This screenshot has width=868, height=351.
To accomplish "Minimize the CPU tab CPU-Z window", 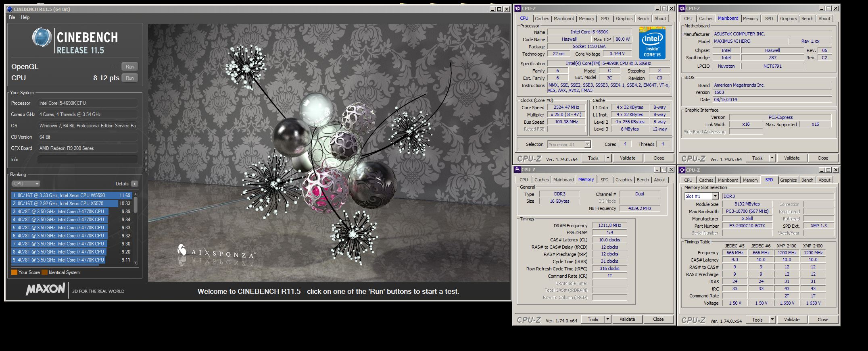I will point(658,8).
